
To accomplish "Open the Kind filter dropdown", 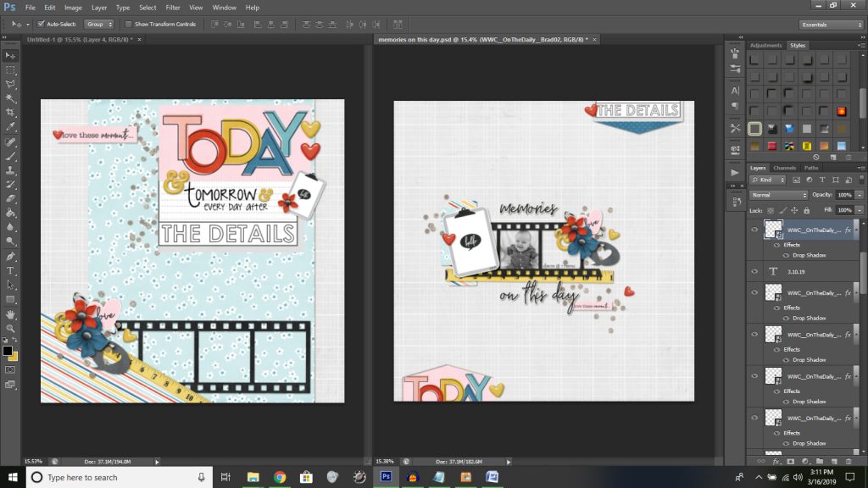I will pyautogui.click(x=769, y=180).
